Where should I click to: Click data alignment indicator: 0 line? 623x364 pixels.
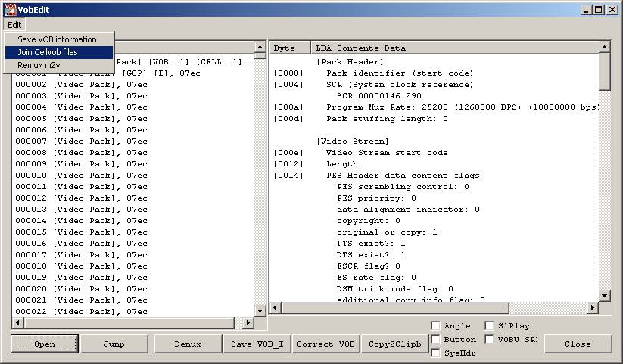[x=408, y=210]
